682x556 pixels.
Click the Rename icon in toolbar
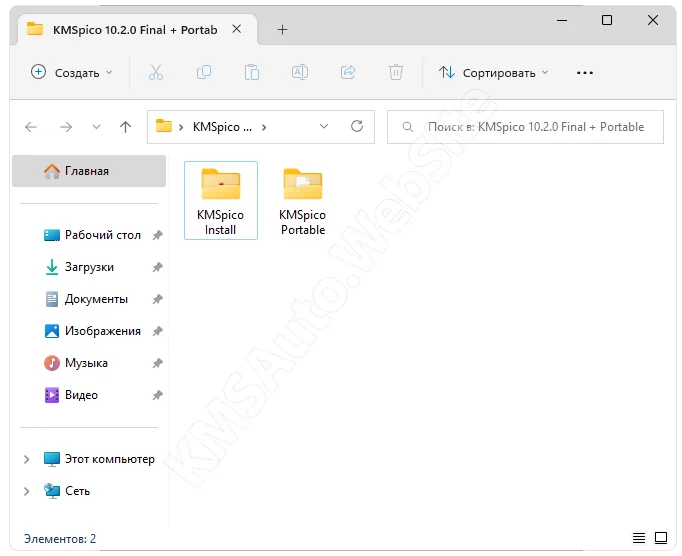(x=300, y=72)
